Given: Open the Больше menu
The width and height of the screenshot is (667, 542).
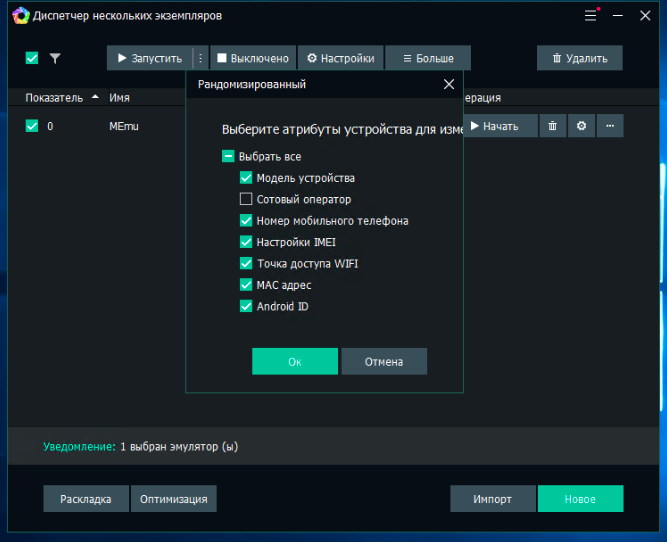Looking at the screenshot, I should pyautogui.click(x=428, y=58).
